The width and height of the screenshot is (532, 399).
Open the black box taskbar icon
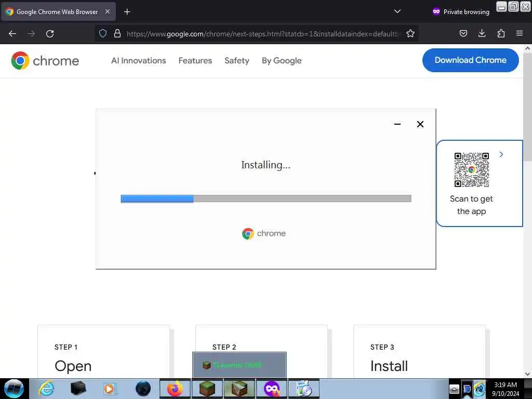pyautogui.click(x=78, y=389)
